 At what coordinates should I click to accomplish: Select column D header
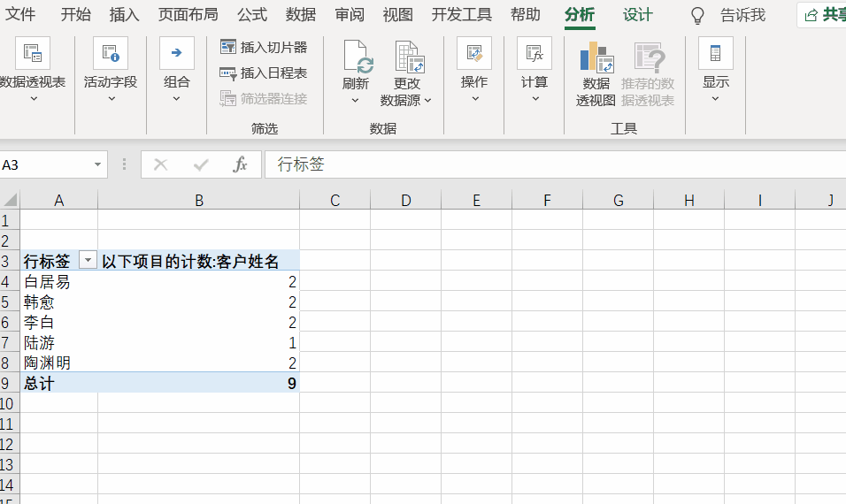[405, 200]
